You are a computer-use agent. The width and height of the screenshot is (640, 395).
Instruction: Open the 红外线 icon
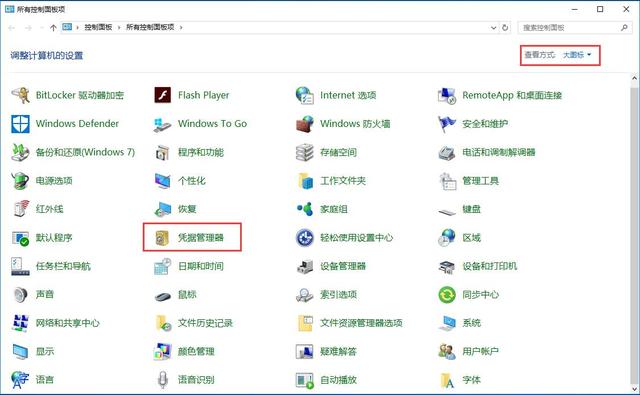(x=21, y=209)
